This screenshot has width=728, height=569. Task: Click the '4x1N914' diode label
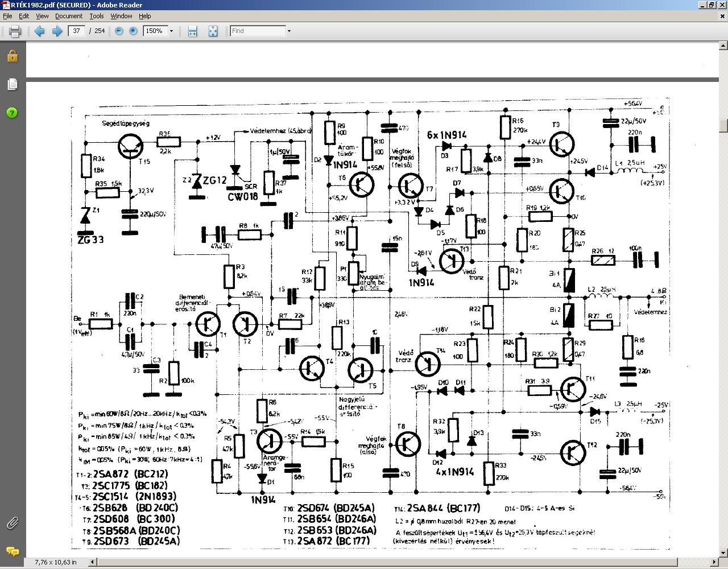click(x=456, y=472)
